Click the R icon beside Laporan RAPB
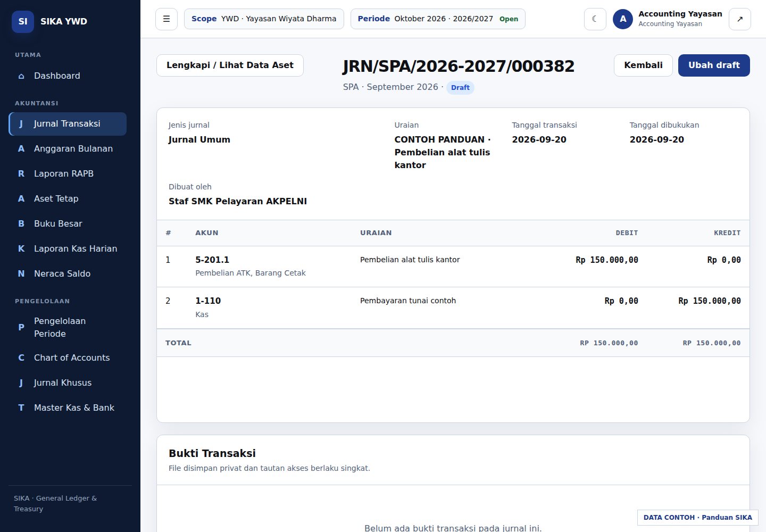 (x=21, y=174)
